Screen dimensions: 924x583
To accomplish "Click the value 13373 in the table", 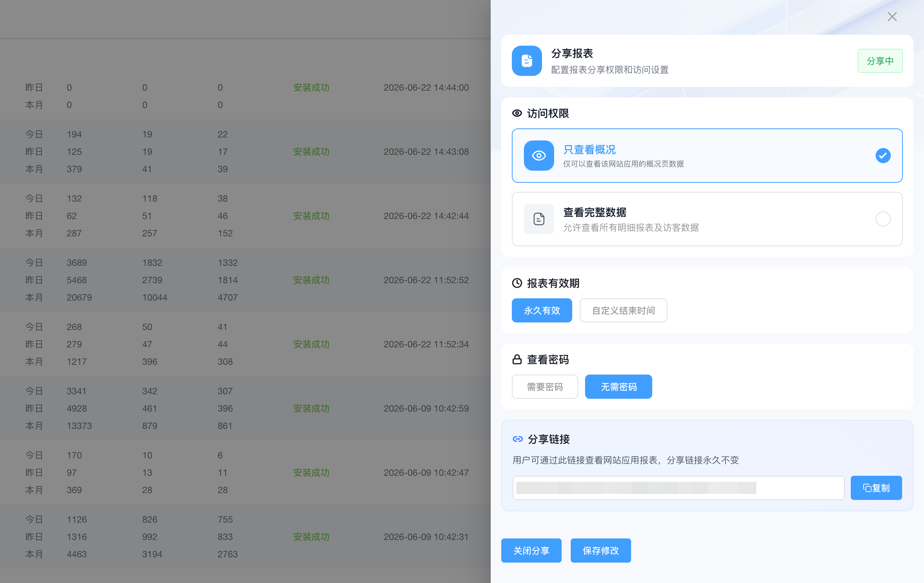I will point(79,425).
